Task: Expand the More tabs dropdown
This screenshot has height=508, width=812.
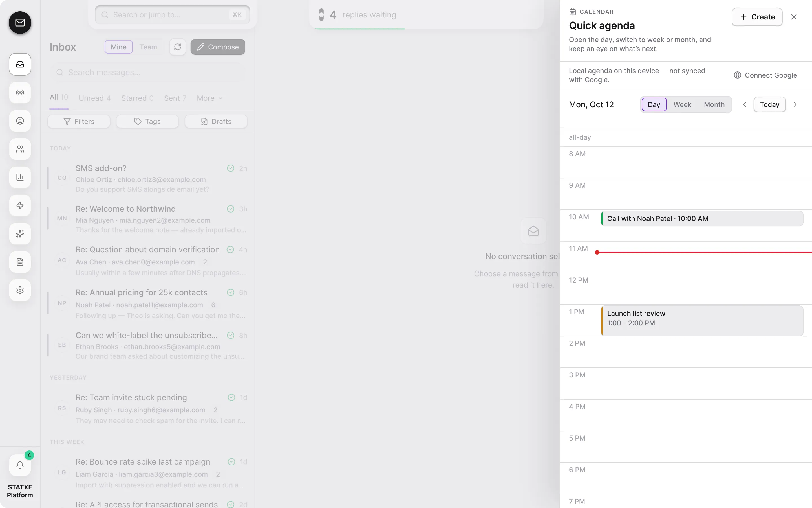Action: [x=210, y=98]
